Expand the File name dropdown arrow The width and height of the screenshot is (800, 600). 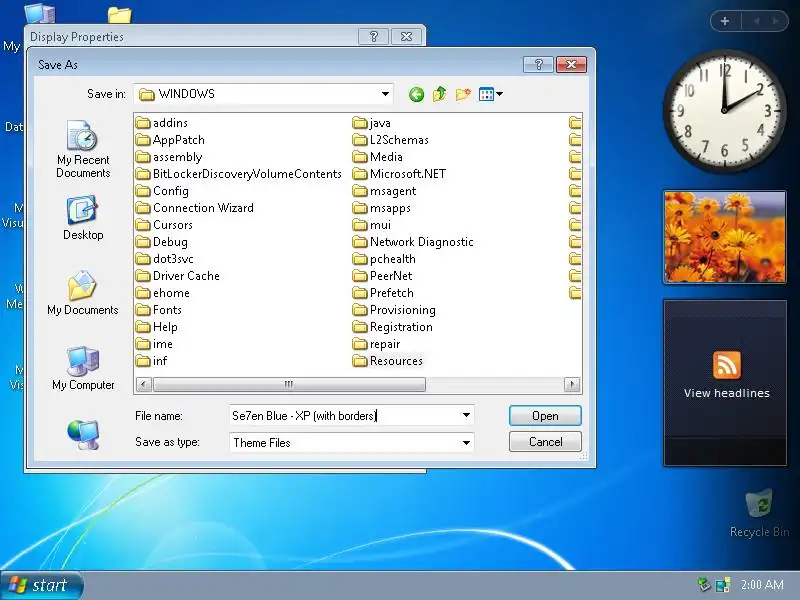(466, 416)
